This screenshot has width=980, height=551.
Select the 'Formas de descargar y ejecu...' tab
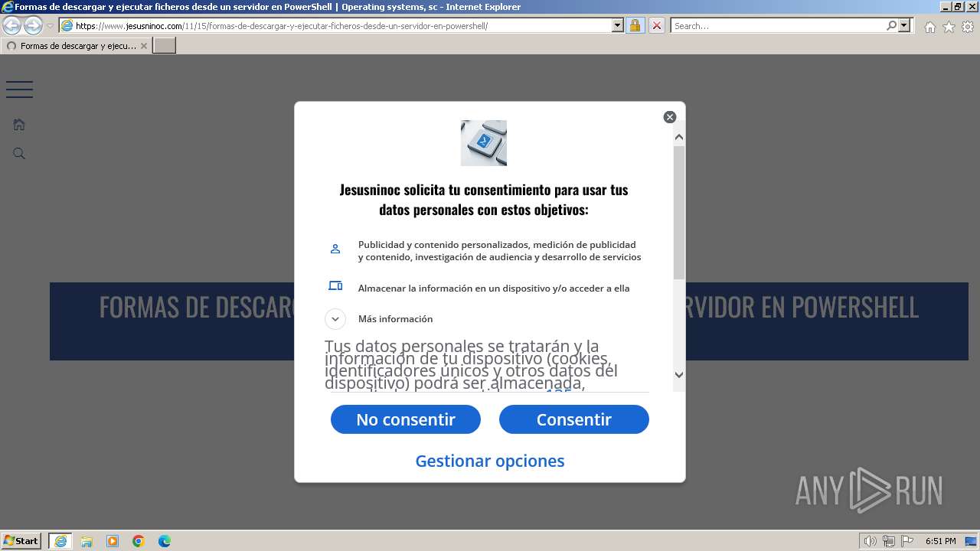point(76,46)
